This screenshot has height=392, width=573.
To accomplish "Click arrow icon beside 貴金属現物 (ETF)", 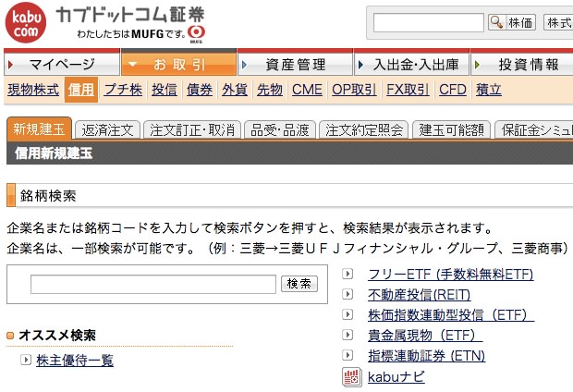I will click(x=347, y=335).
